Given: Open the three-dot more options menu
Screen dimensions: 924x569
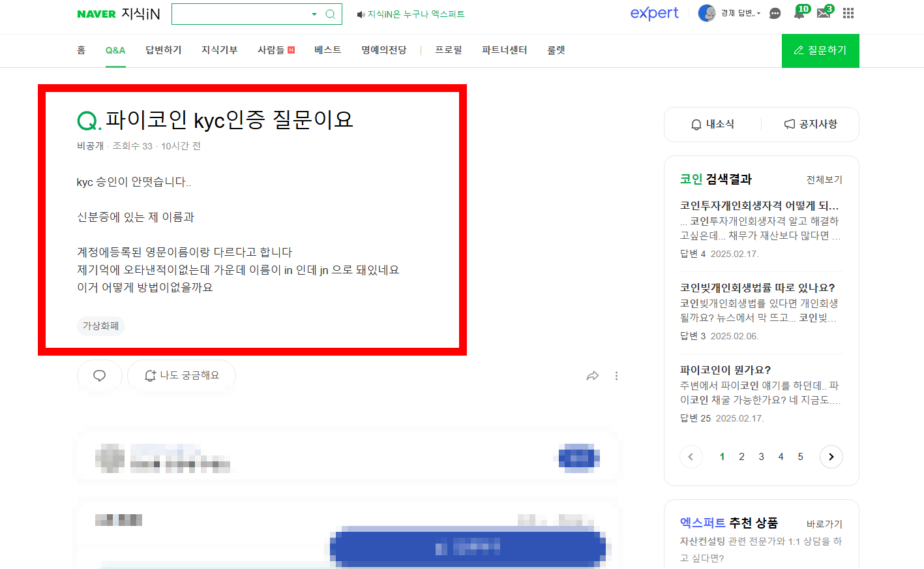Looking at the screenshot, I should pyautogui.click(x=616, y=376).
